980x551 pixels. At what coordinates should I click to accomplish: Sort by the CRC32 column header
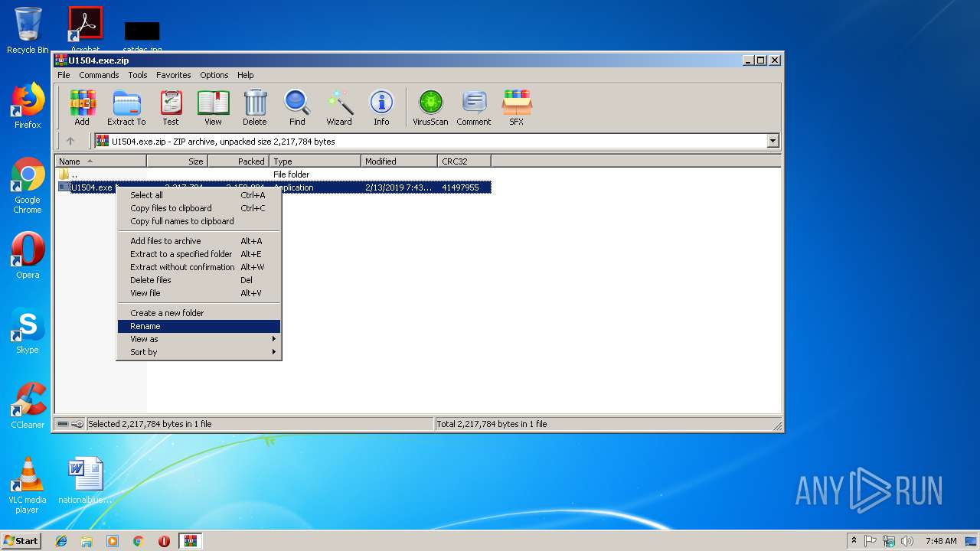click(x=464, y=161)
